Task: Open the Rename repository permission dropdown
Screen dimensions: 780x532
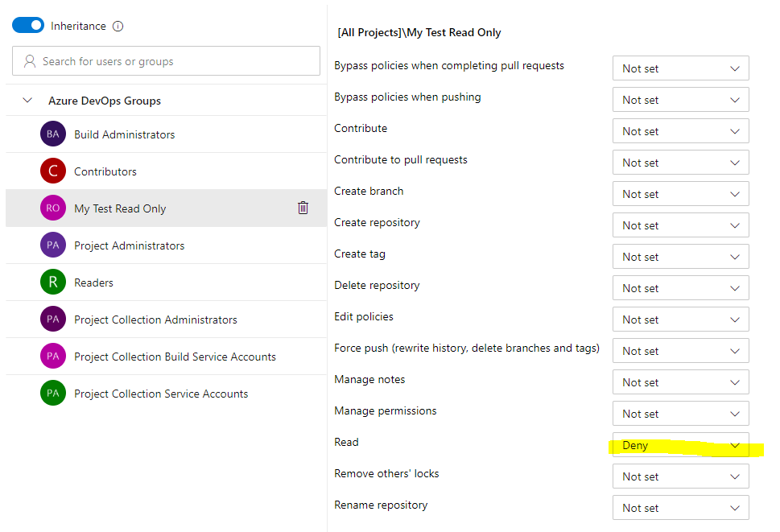Action: [x=680, y=508]
